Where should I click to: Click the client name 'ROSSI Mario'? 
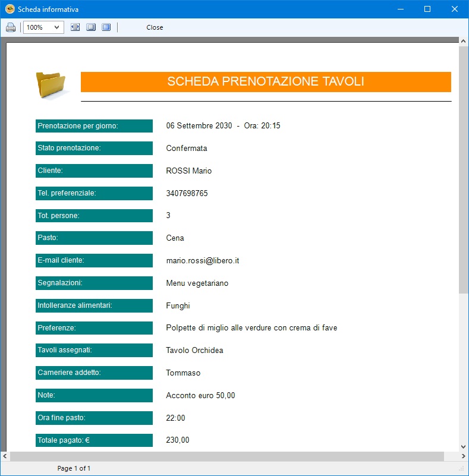tap(189, 171)
